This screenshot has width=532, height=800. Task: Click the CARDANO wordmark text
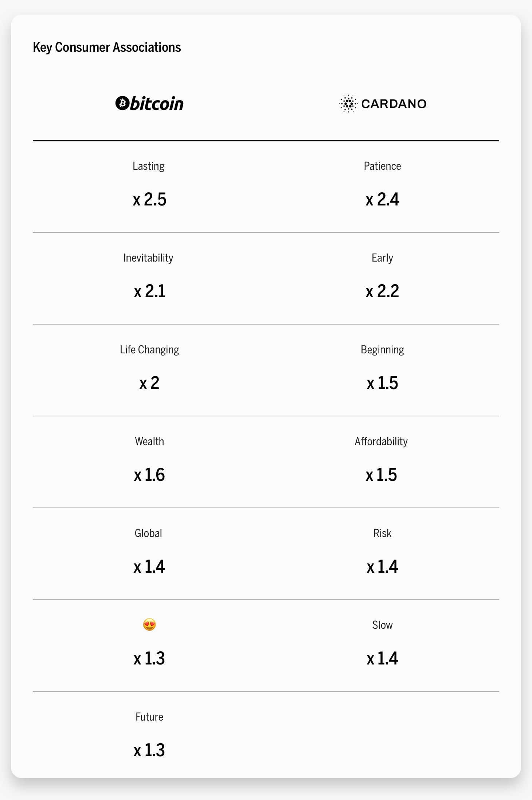pos(394,104)
